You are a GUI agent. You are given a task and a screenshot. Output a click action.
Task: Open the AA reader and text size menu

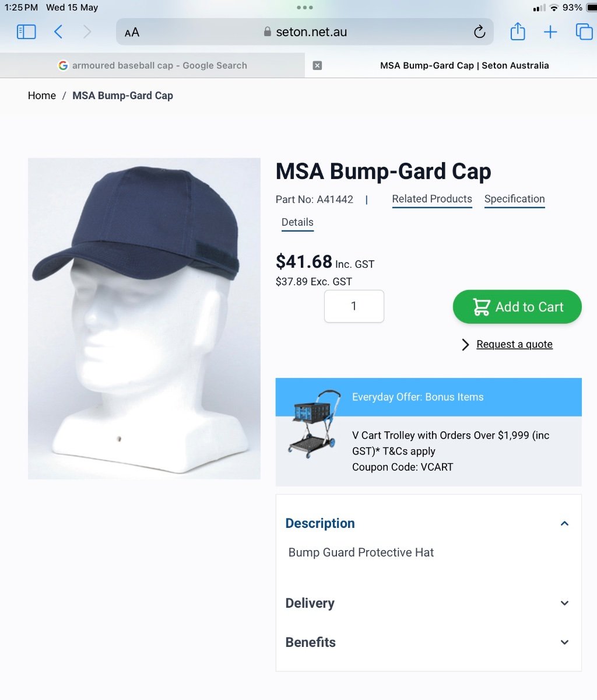coord(132,32)
